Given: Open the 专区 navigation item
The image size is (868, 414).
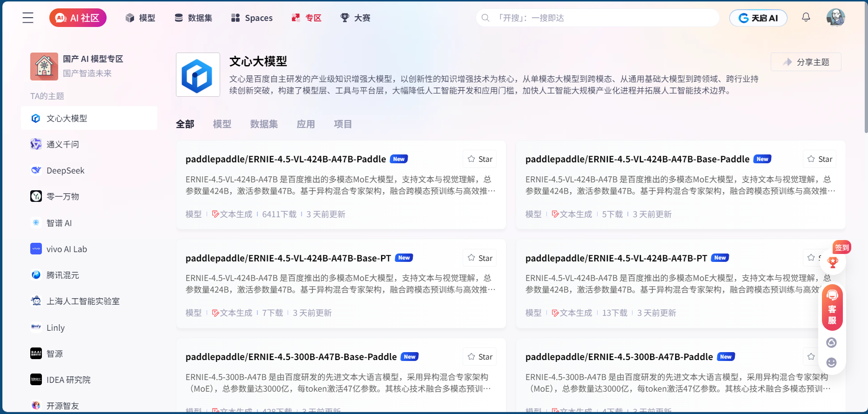Looking at the screenshot, I should (x=306, y=18).
